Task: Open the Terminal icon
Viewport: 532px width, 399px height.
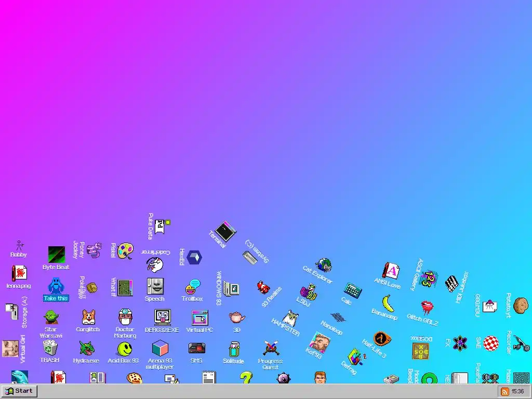Action: [x=226, y=231]
